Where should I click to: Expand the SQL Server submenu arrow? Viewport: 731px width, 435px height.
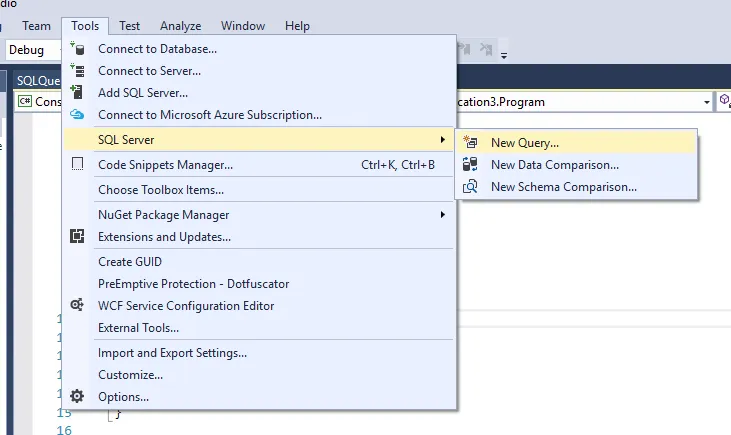click(x=443, y=140)
